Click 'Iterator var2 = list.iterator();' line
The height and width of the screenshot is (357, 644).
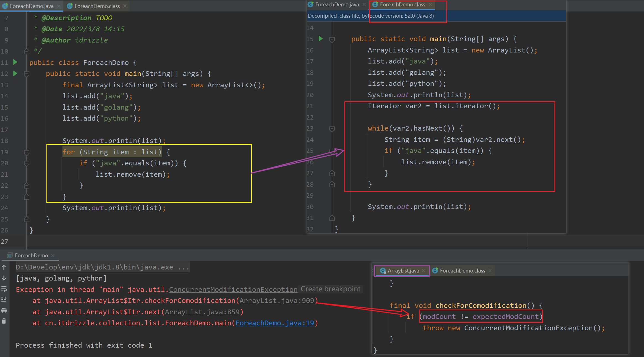[434, 106]
